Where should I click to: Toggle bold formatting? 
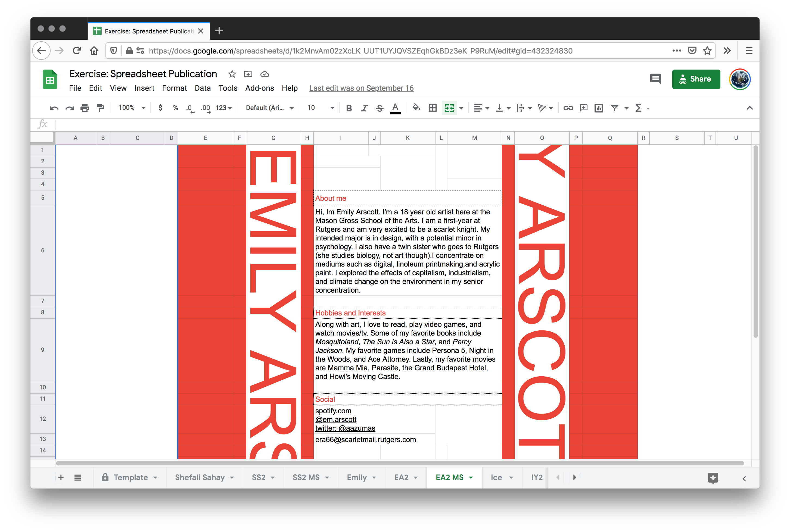[x=349, y=108]
